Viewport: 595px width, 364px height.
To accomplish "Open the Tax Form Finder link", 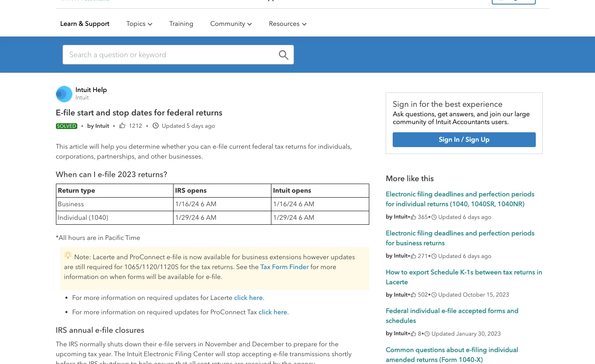I will point(285,267).
